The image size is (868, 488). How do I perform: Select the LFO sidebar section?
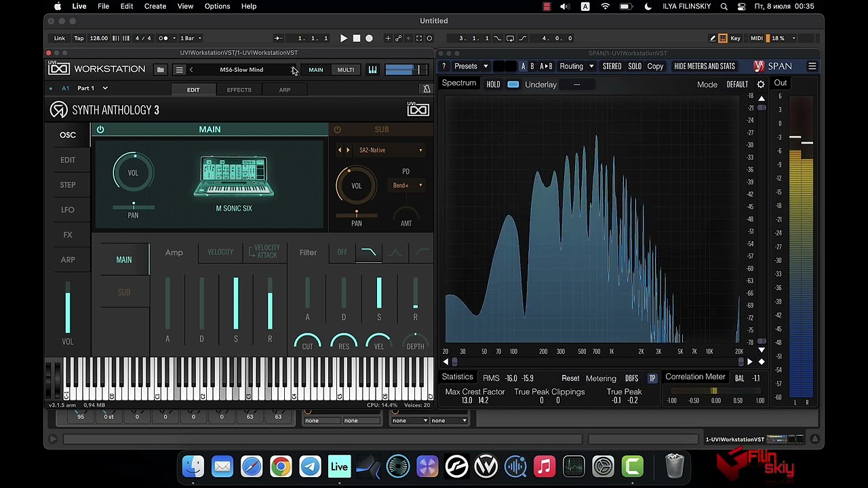[x=68, y=209]
